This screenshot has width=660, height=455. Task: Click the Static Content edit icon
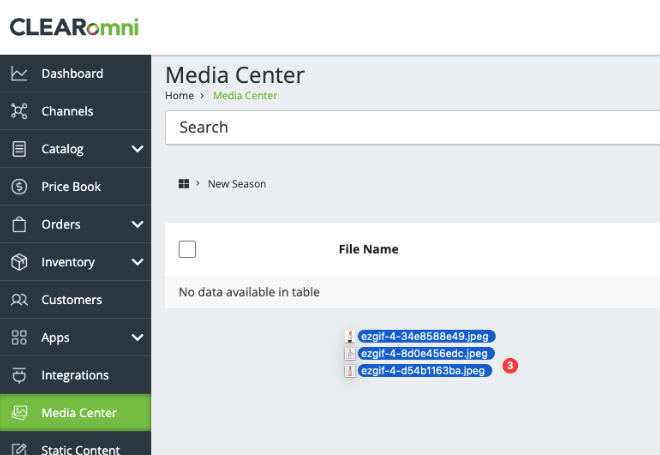[19, 449]
